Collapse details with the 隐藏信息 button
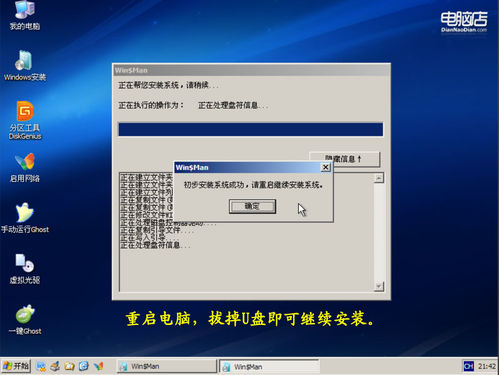This screenshot has height=375, width=499. click(x=344, y=159)
